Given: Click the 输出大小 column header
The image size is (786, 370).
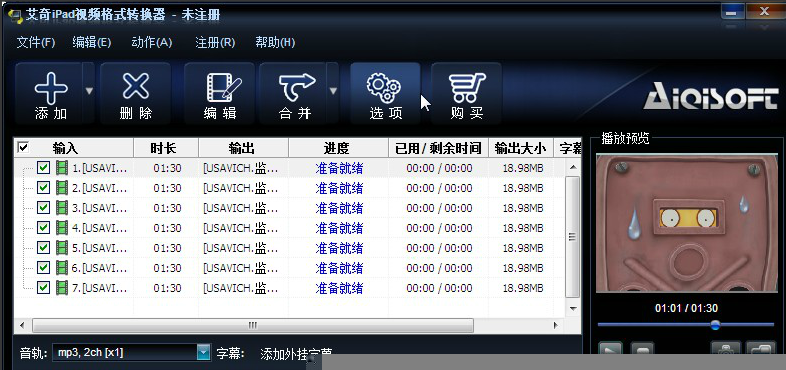Looking at the screenshot, I should pyautogui.click(x=521, y=148).
